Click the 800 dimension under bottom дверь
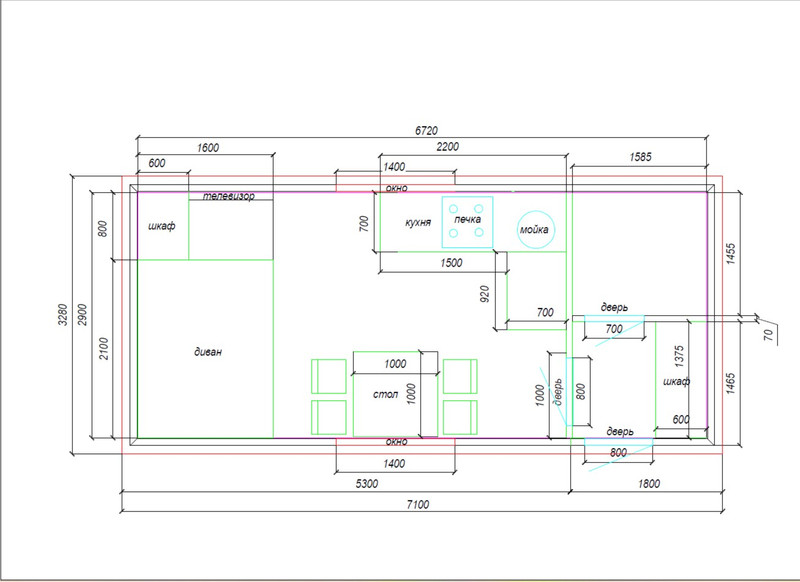This screenshot has width=800, height=582. click(x=618, y=453)
